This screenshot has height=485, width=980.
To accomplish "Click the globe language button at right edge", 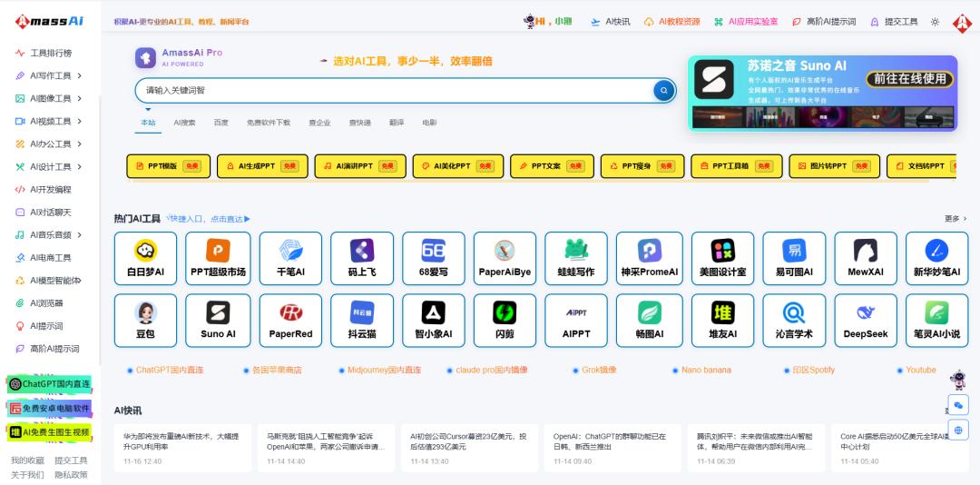I will tap(958, 430).
